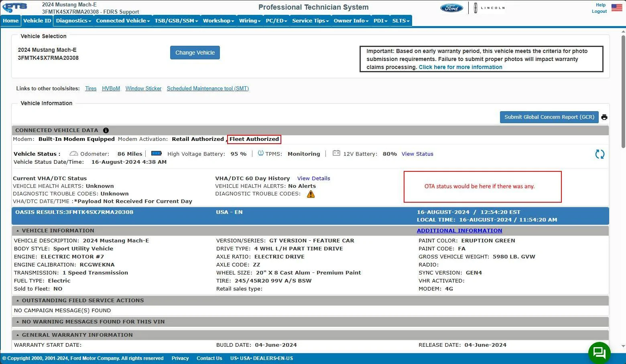The width and height of the screenshot is (626, 364).
Task: Click the 5980 LB. GVW value
Action: pos(514,257)
